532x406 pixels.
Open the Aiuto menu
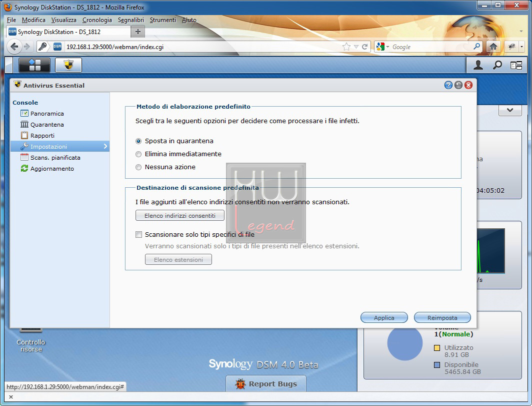(189, 20)
